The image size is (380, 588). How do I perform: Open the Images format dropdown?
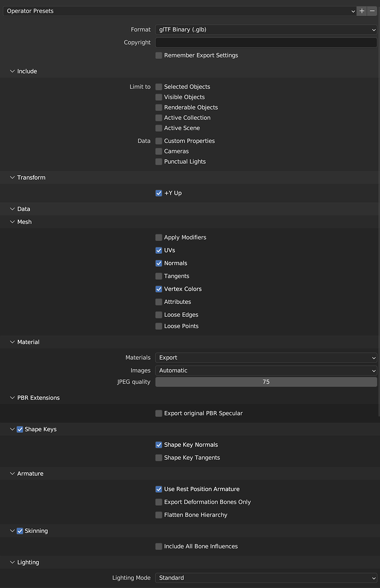(266, 370)
